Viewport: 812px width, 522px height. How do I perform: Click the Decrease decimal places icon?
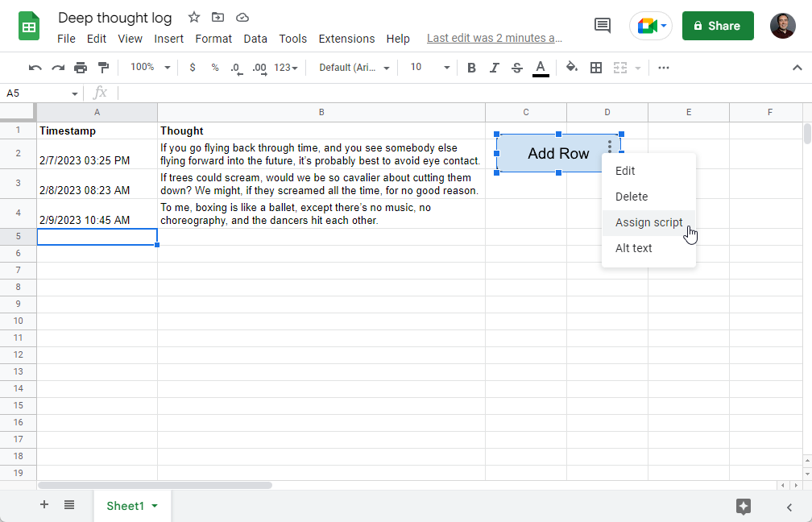[x=236, y=68]
